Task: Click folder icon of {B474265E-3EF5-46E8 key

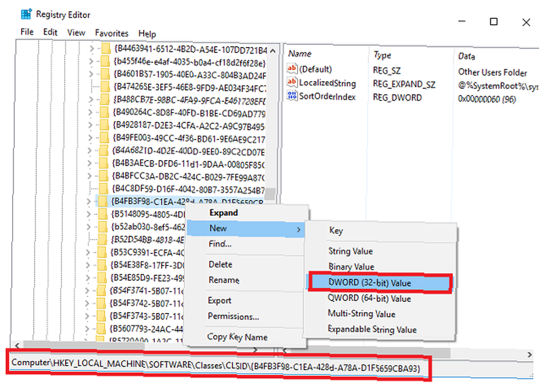Action: pyautogui.click(x=105, y=87)
